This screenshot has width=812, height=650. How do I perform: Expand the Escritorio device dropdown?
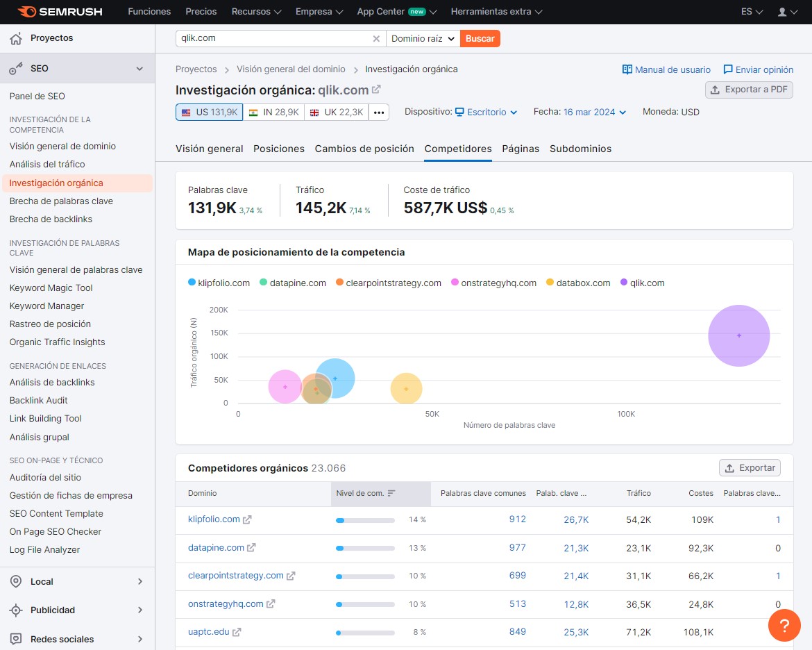click(486, 112)
